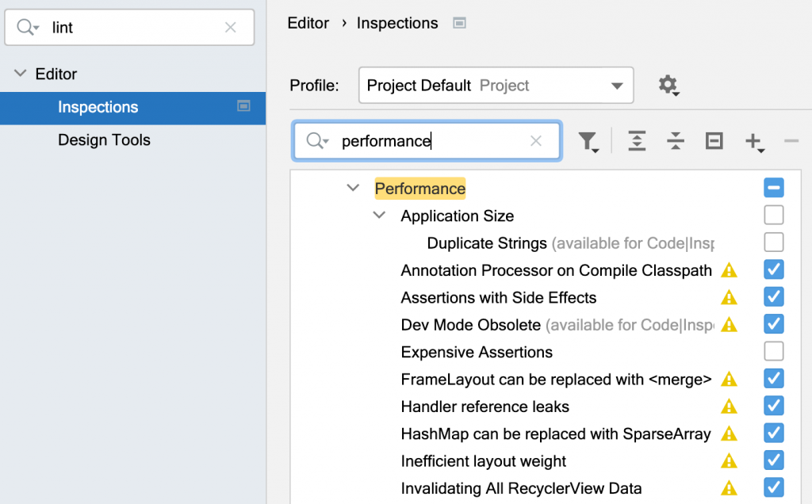The image size is (812, 504).
Task: Clear the lint settings search
Action: click(x=231, y=28)
